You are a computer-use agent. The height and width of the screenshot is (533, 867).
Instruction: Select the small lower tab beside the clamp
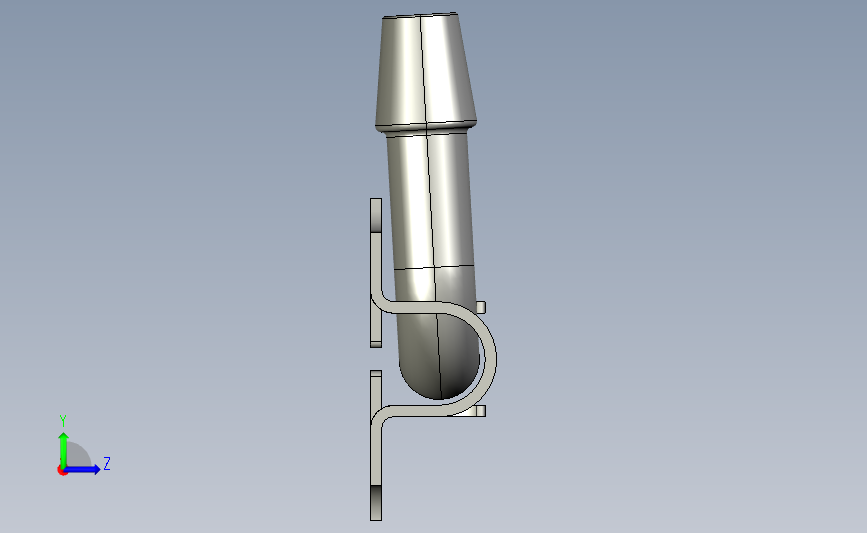click(x=479, y=411)
